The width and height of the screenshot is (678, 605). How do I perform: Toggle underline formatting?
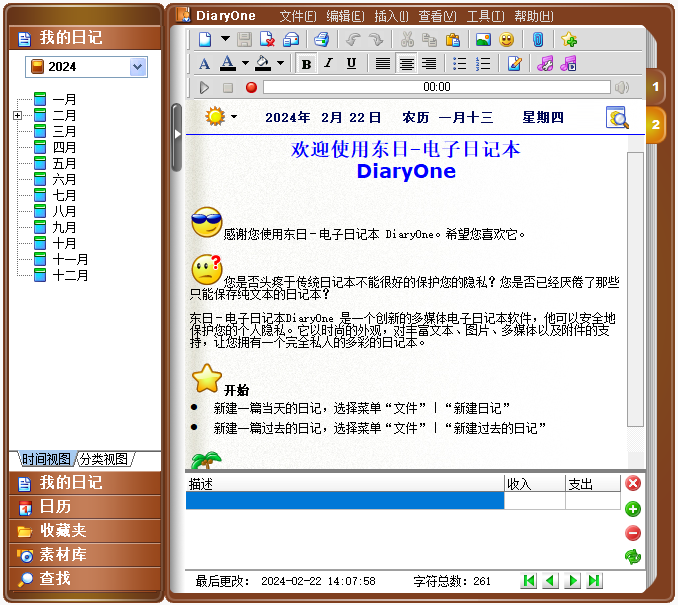coord(352,64)
